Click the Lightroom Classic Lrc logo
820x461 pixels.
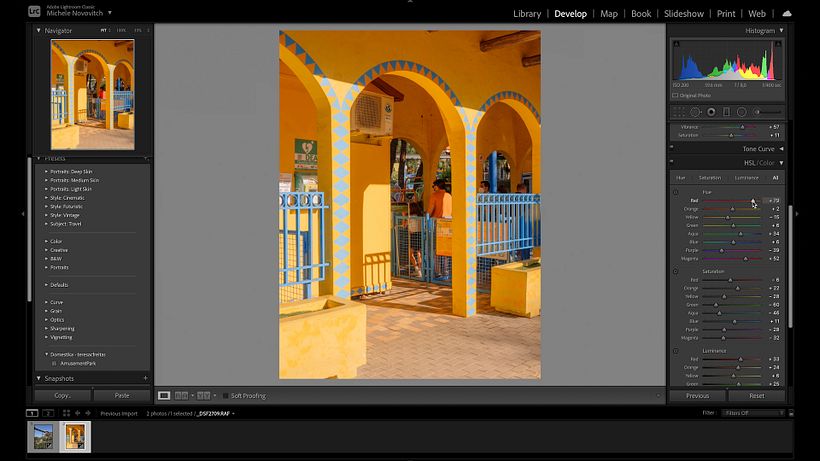click(34, 11)
